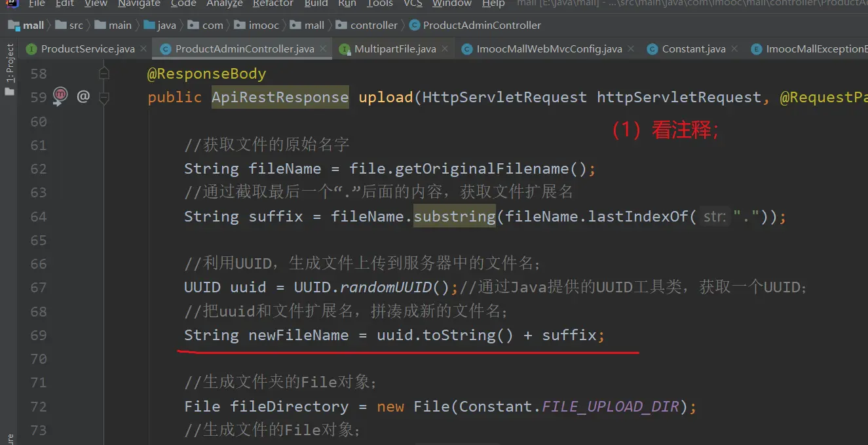Viewport: 868px width, 445px height.
Task: Collapse the upload method fold at line 59
Action: click(x=104, y=97)
